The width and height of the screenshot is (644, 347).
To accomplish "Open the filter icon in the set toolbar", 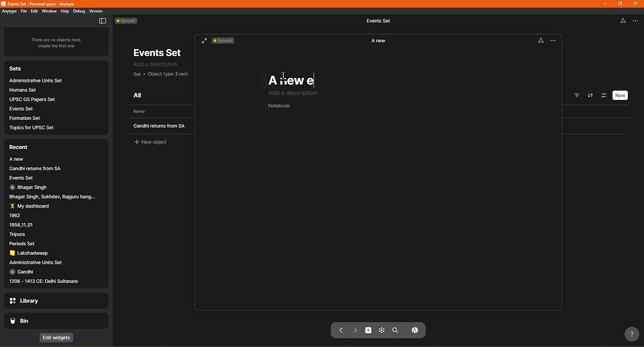I will pos(577,96).
